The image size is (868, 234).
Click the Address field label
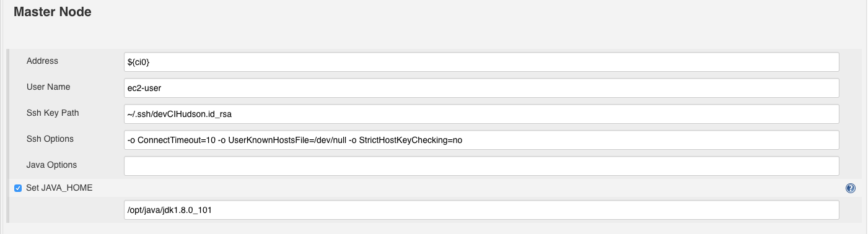[x=42, y=61]
